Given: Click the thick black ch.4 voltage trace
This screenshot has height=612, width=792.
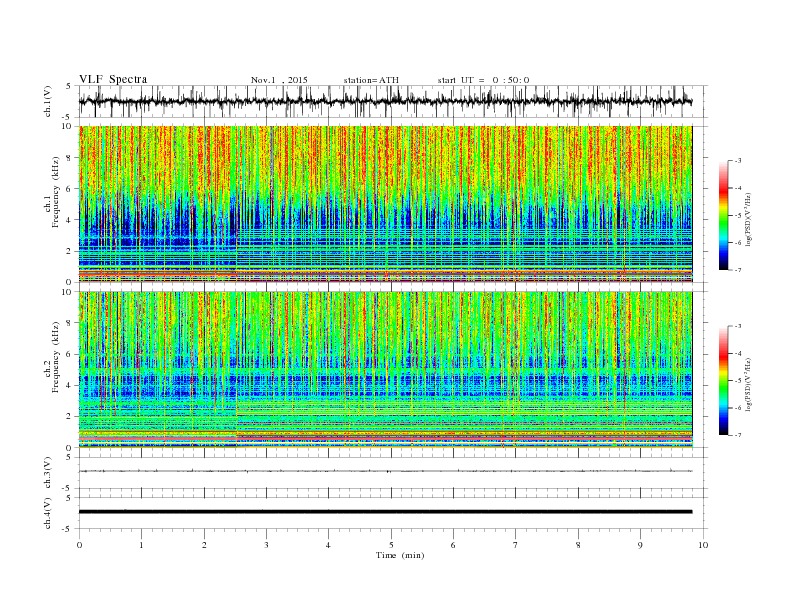Looking at the screenshot, I should (x=385, y=512).
